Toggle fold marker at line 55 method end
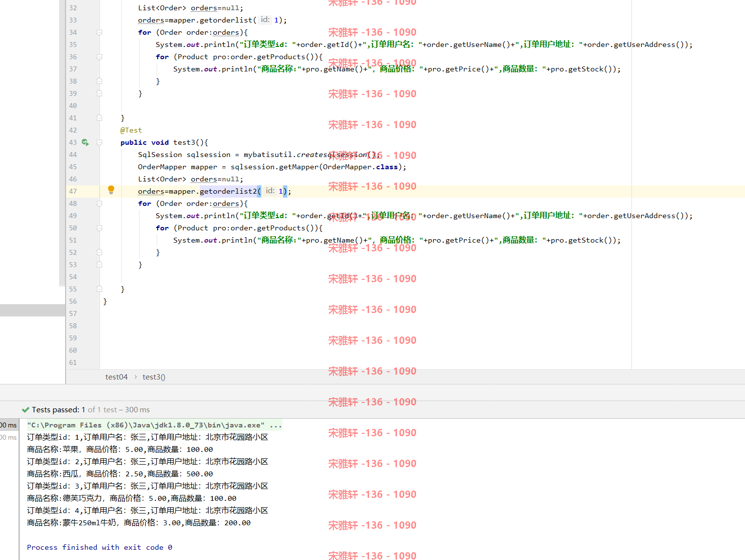The height and width of the screenshot is (560, 745). pyautogui.click(x=99, y=289)
